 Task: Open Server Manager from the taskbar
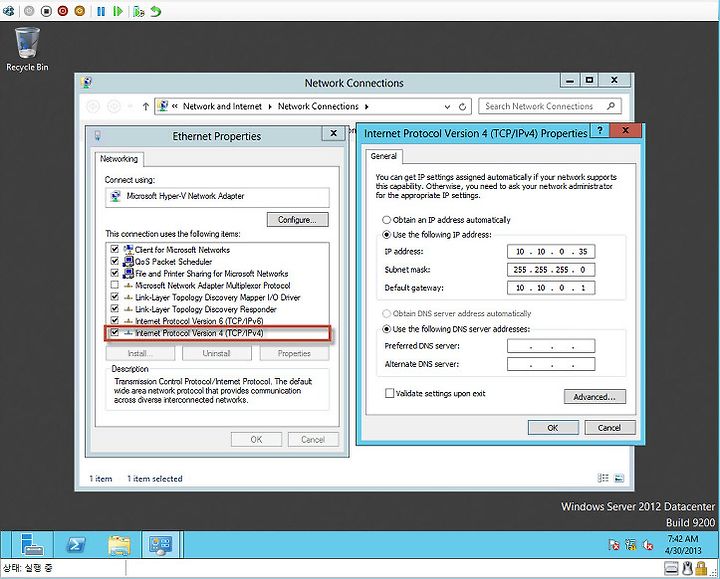pos(32,545)
